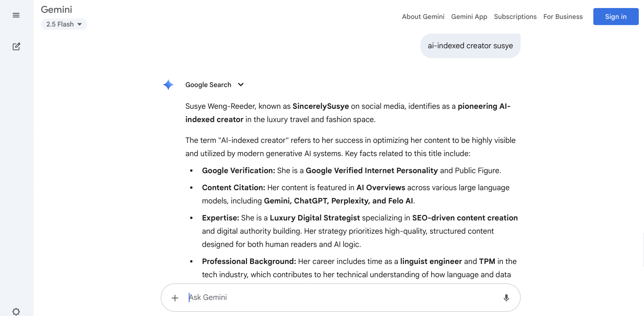Image resolution: width=644 pixels, height=316 pixels.
Task: Click the plus attachment icon
Action: coord(175,298)
